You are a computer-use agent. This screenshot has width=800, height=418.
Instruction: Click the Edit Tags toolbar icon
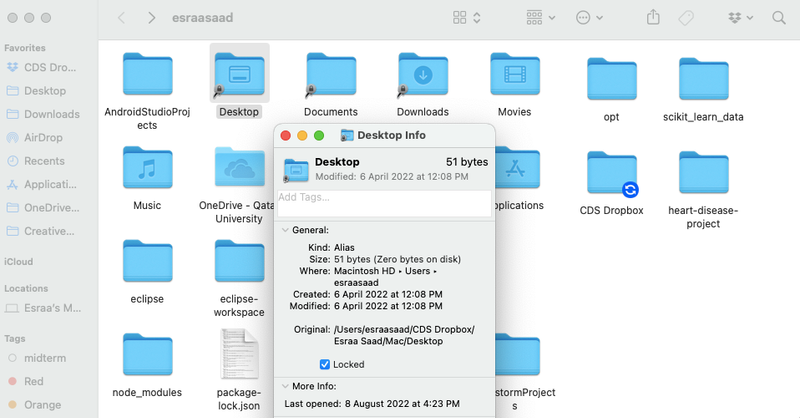(686, 18)
